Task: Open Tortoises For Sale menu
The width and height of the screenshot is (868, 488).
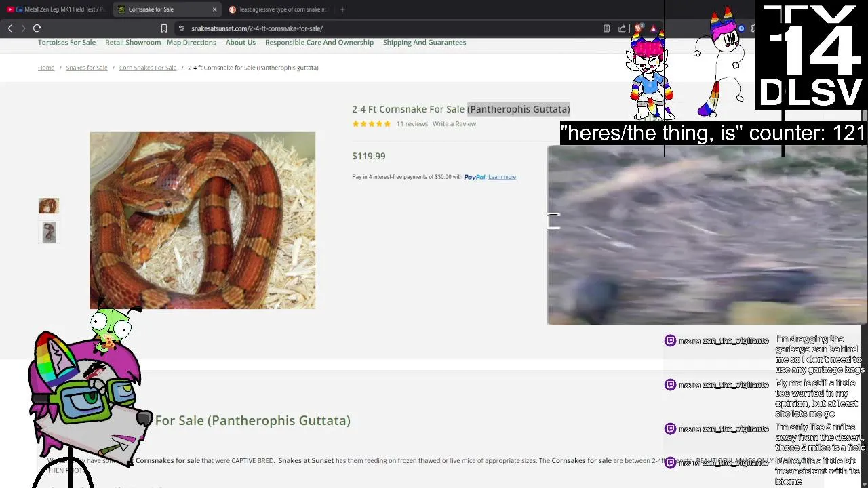Action: [x=66, y=42]
